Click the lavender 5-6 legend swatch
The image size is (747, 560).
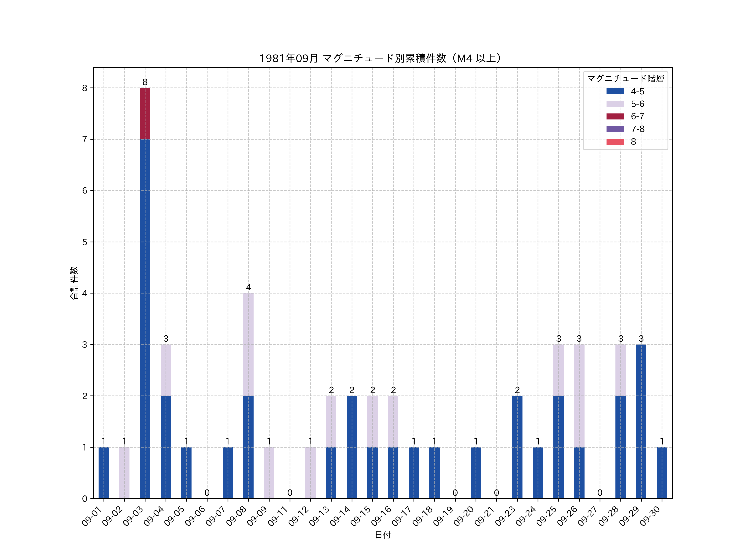click(615, 104)
